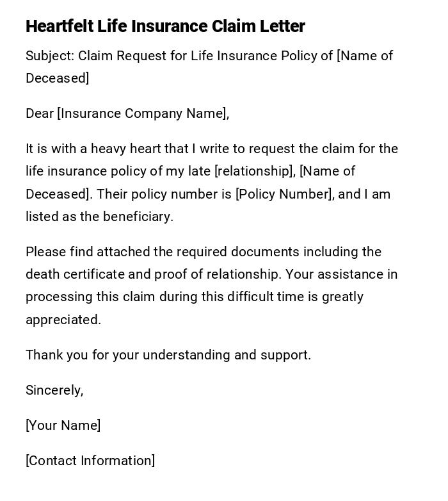Select the [Your Name] placeholder
This screenshot has height=501, width=448.
(x=63, y=425)
